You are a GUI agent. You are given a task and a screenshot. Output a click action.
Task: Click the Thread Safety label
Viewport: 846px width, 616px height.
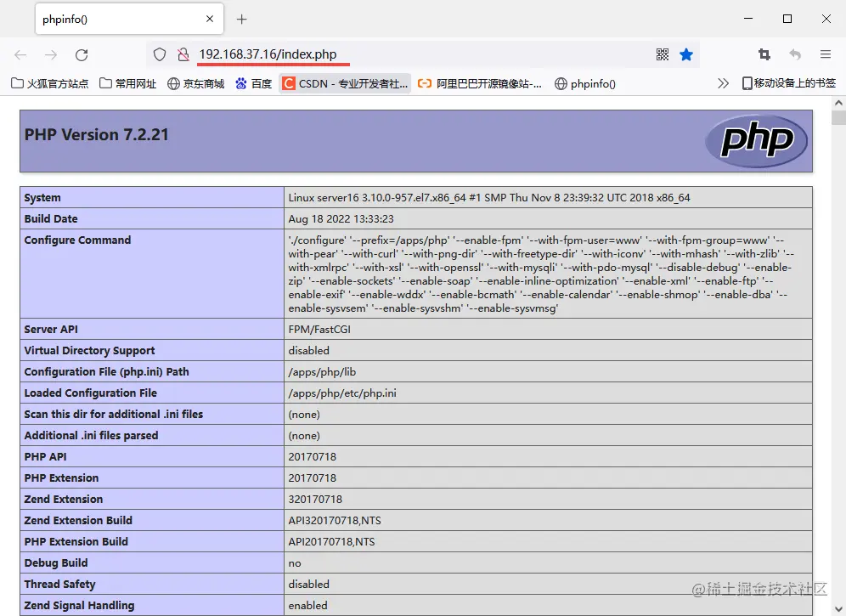click(59, 585)
